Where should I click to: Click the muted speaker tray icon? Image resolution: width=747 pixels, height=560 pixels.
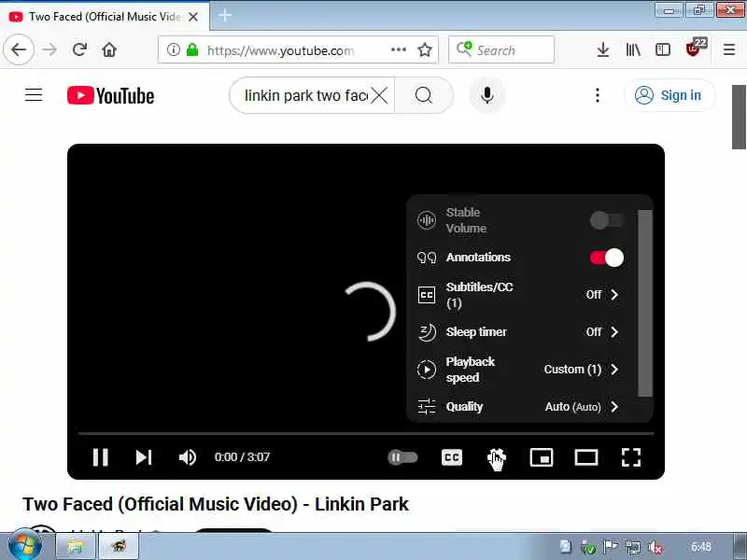(655, 548)
